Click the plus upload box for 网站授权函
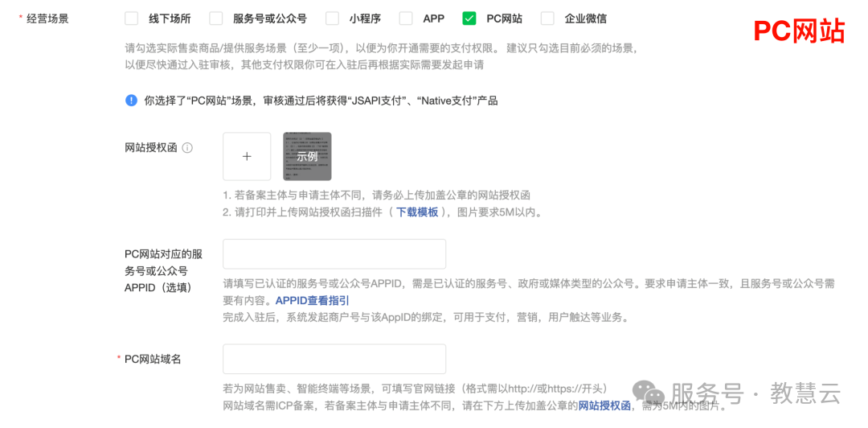The height and width of the screenshot is (428, 868). point(247,156)
